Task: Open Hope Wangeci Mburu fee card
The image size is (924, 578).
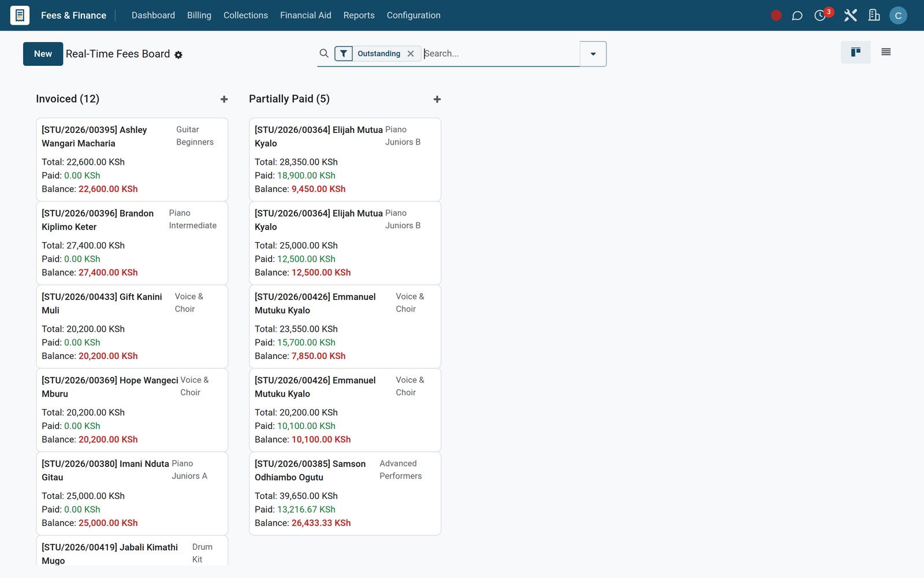Action: pos(132,410)
